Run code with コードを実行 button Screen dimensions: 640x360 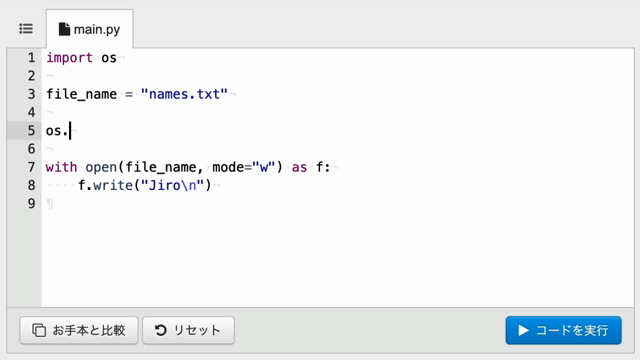(563, 330)
